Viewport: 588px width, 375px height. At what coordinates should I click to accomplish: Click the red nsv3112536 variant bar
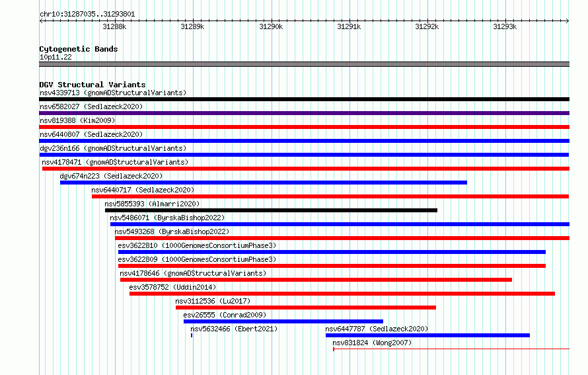(x=306, y=308)
